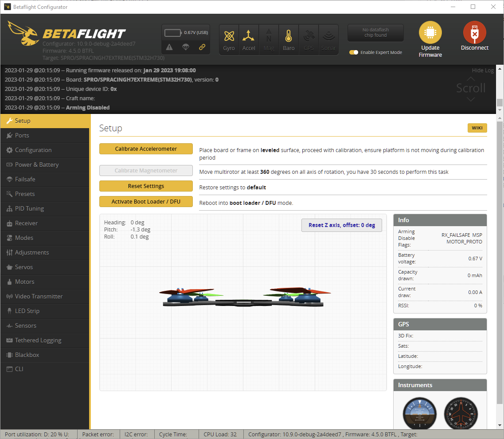Click the battery voltage indicator icon
Viewport: 504px width, 439px height.
coord(173,33)
